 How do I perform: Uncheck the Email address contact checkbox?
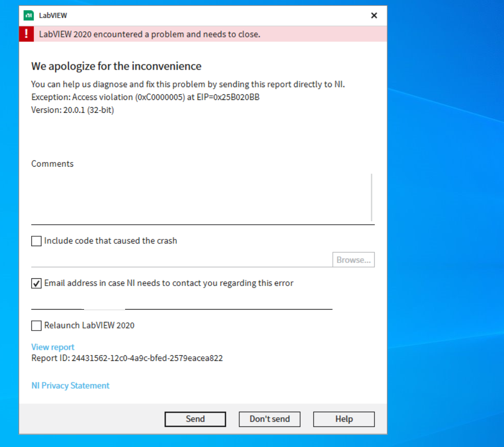[36, 283]
